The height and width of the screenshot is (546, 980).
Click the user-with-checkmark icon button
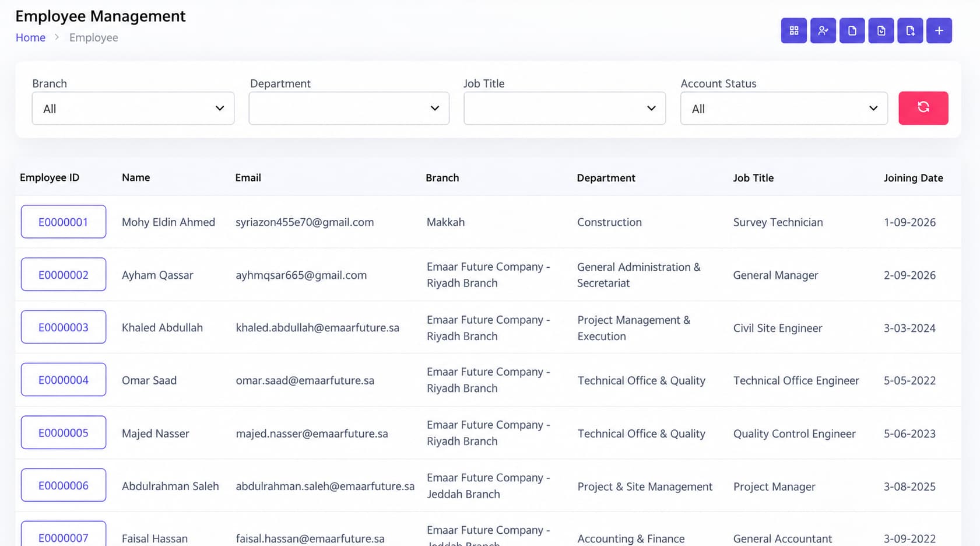823,30
